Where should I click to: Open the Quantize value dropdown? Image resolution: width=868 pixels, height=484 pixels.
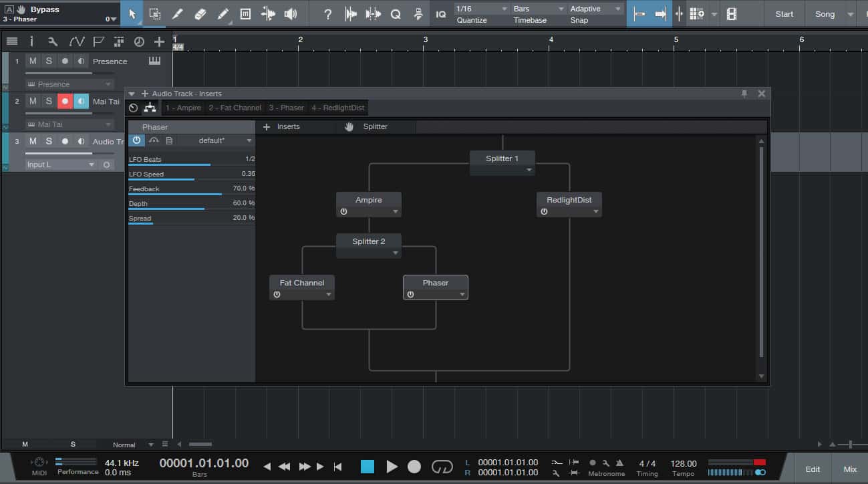click(x=481, y=9)
